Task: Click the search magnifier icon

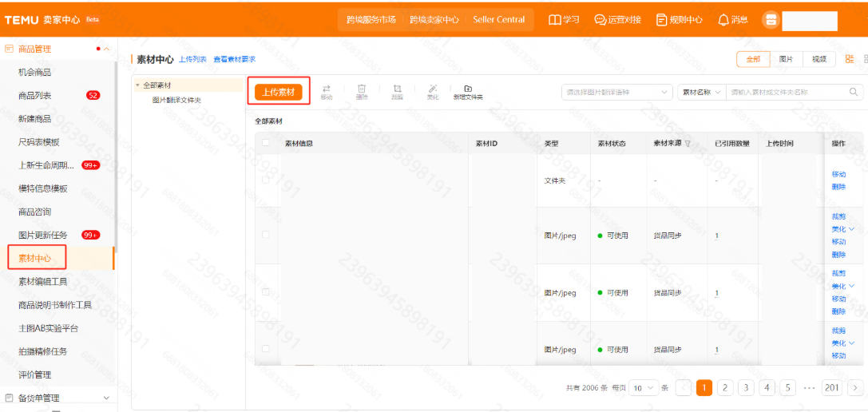Action: tap(854, 92)
